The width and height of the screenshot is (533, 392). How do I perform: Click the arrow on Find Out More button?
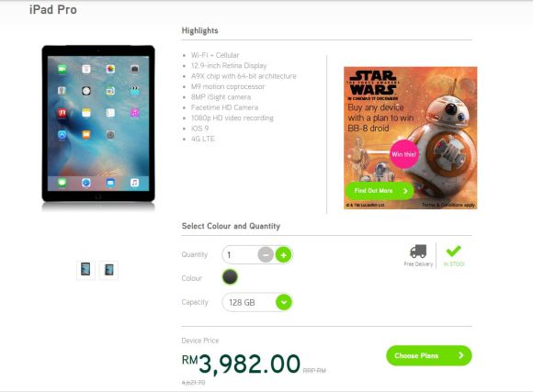click(x=405, y=191)
